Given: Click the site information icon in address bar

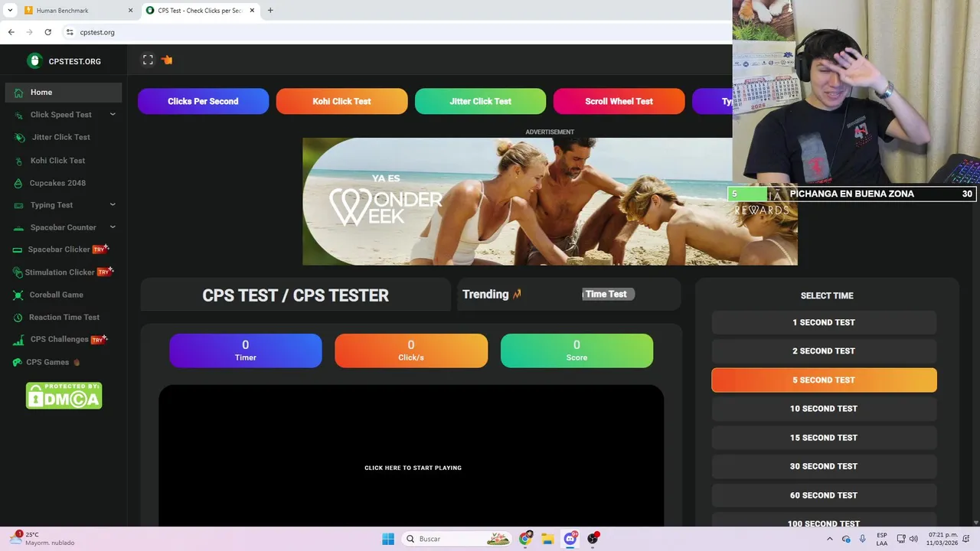Looking at the screenshot, I should (x=70, y=32).
